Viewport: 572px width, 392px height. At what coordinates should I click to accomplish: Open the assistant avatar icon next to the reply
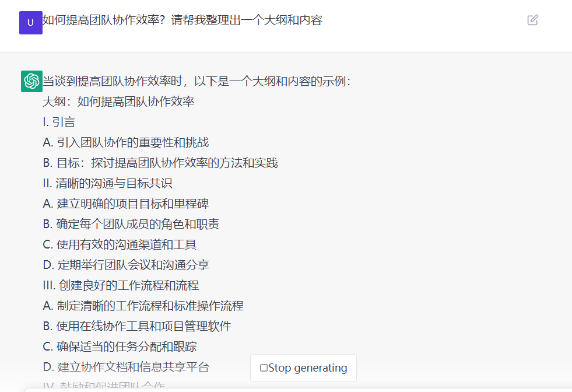[x=30, y=80]
